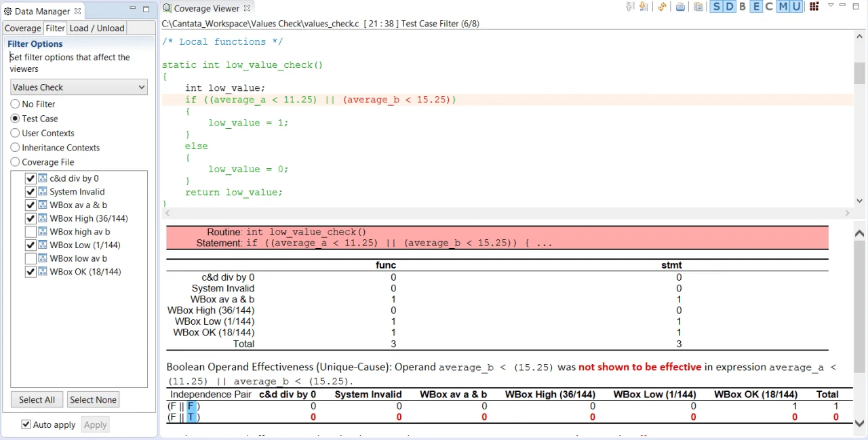Click the 'return low_value;' code line

[233, 193]
